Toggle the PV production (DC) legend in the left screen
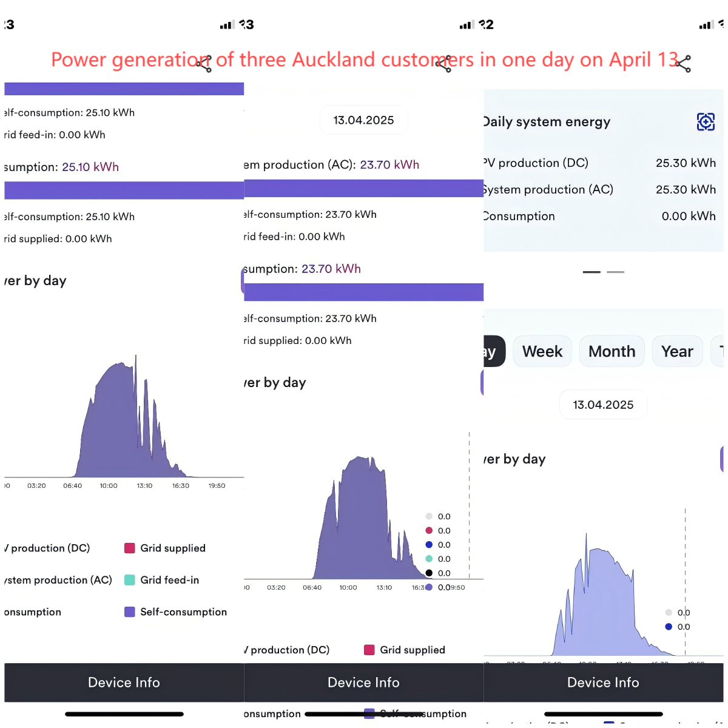 point(50,548)
